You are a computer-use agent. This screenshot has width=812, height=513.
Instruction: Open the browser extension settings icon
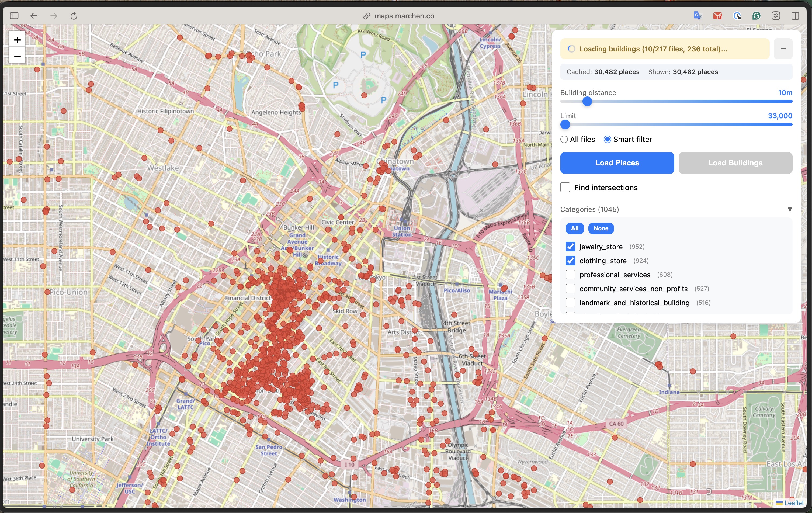coord(776,16)
